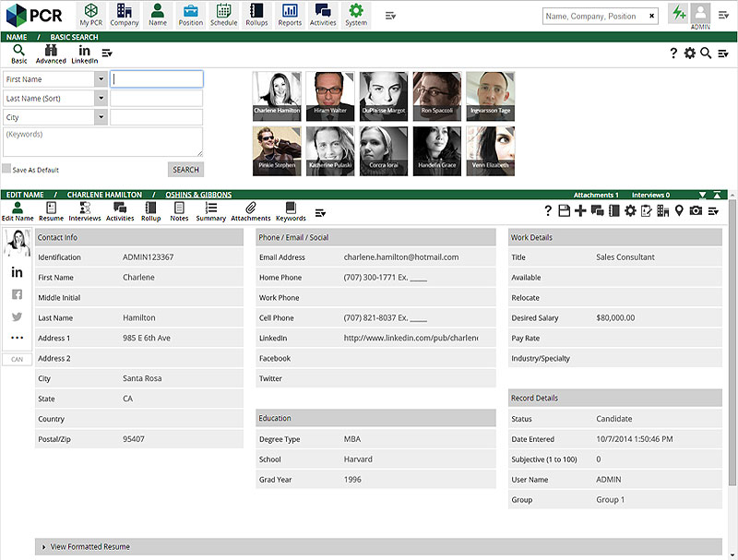Click the SEARCH button
The image size is (738, 560).
click(184, 170)
